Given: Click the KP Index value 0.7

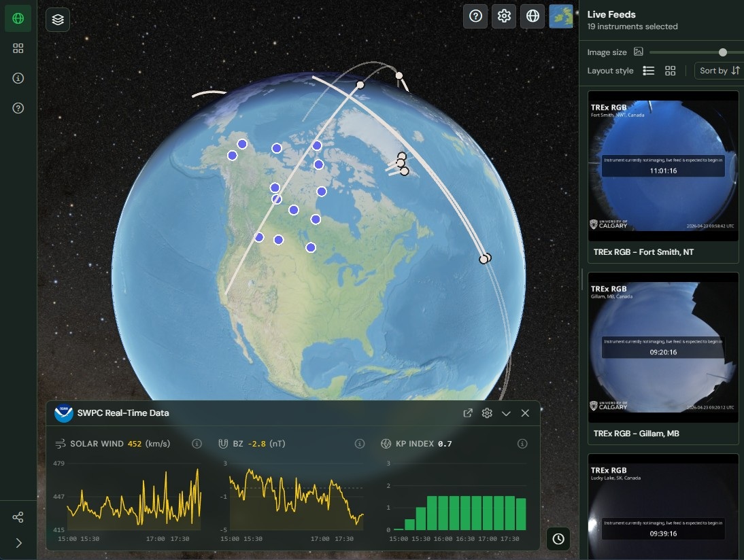Looking at the screenshot, I should (445, 444).
